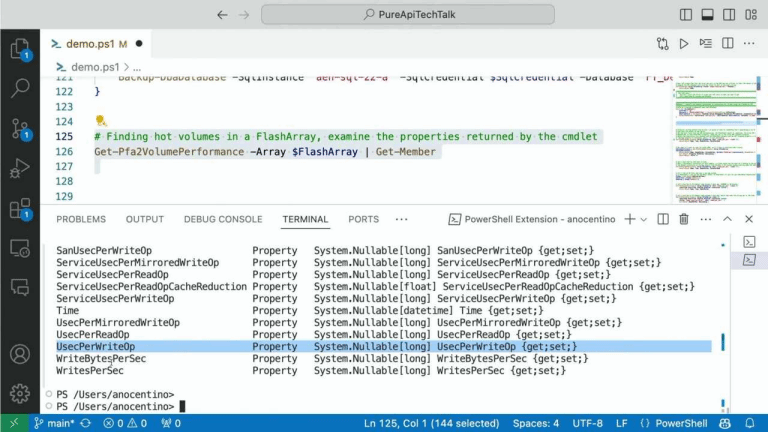Switch to the DEBUG CONSOLE tab
768x432 pixels.
[x=223, y=219]
